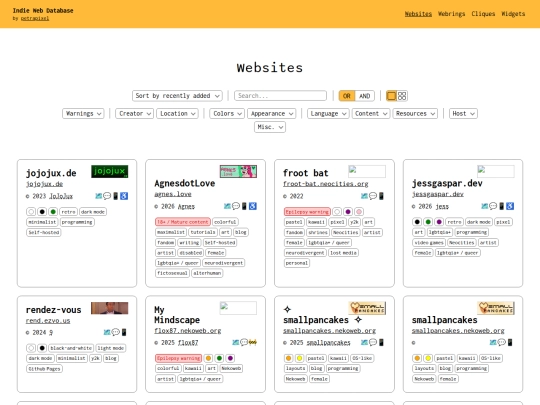Click the mobile phone icon on the jojojux.de card
The width and height of the screenshot is (540, 405).
116,196
